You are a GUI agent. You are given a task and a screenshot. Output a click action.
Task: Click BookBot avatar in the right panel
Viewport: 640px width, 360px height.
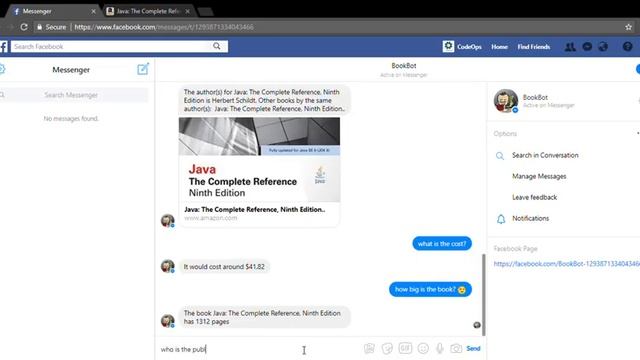(x=506, y=100)
